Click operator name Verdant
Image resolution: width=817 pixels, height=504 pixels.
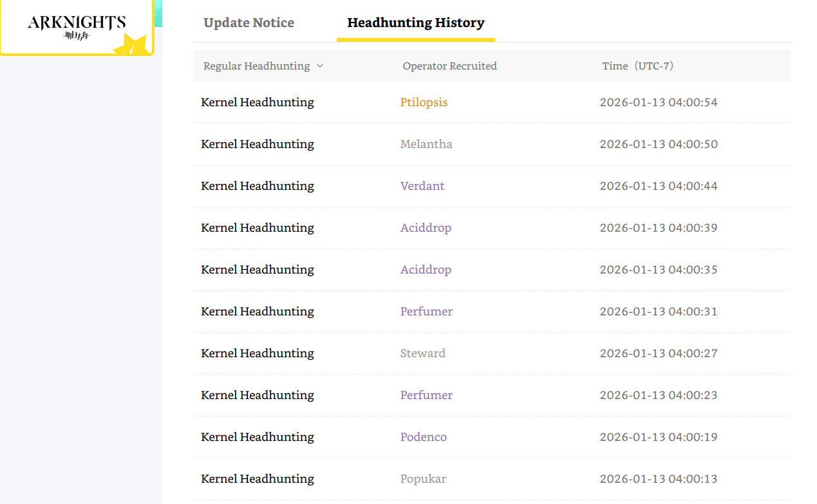click(422, 186)
